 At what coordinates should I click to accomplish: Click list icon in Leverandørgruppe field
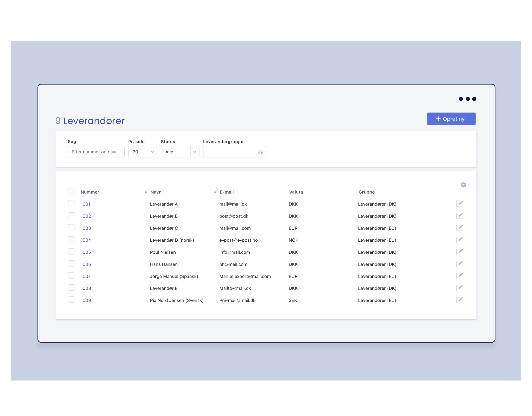(260, 152)
